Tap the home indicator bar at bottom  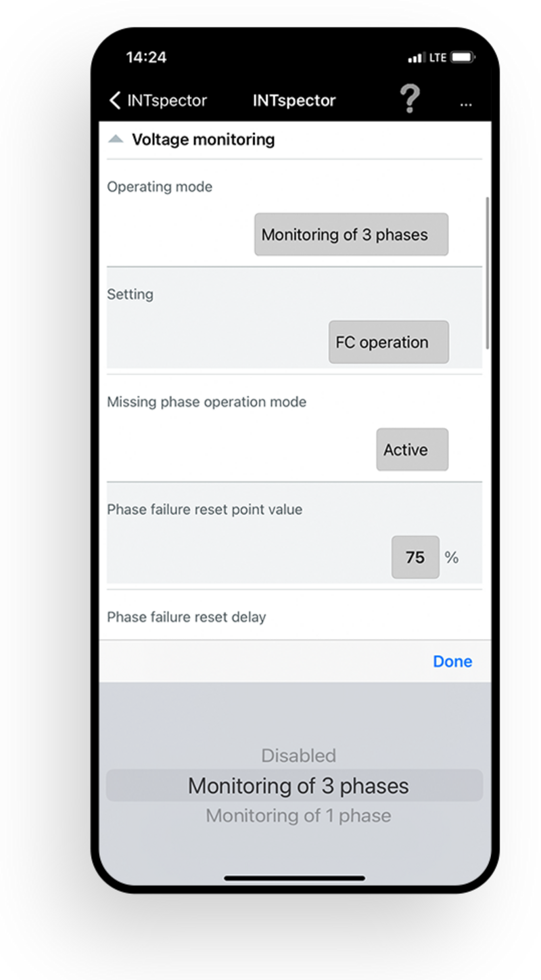[295, 878]
